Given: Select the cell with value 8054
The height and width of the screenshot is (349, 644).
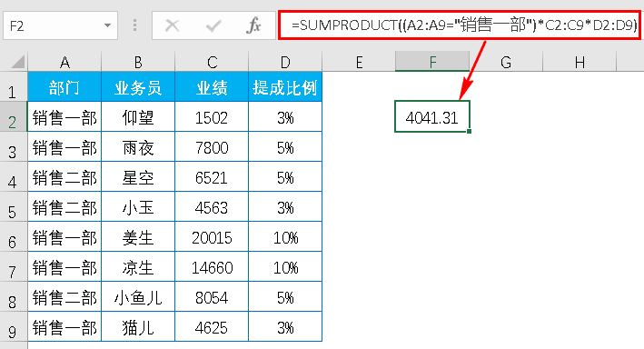Looking at the screenshot, I should [x=212, y=297].
